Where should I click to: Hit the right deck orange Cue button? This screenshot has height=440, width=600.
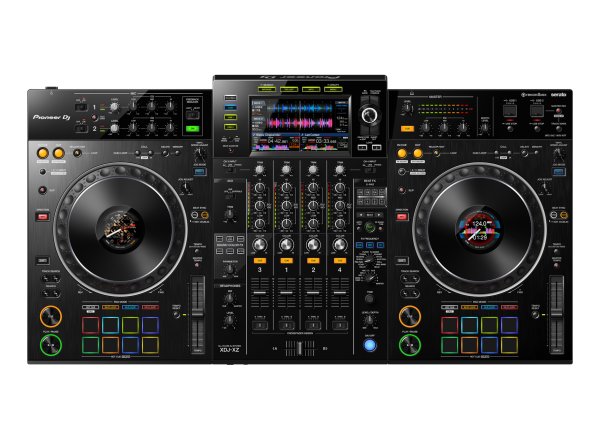(410, 316)
